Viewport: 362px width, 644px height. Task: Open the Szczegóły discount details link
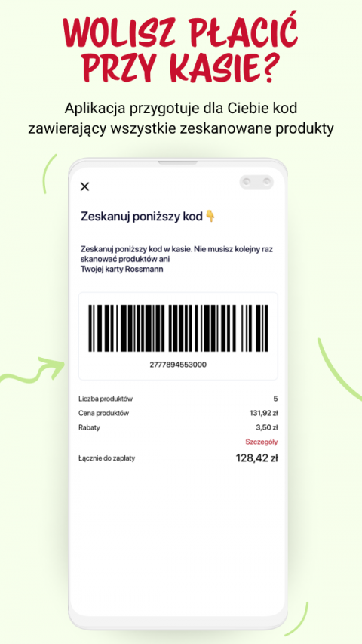[262, 442]
